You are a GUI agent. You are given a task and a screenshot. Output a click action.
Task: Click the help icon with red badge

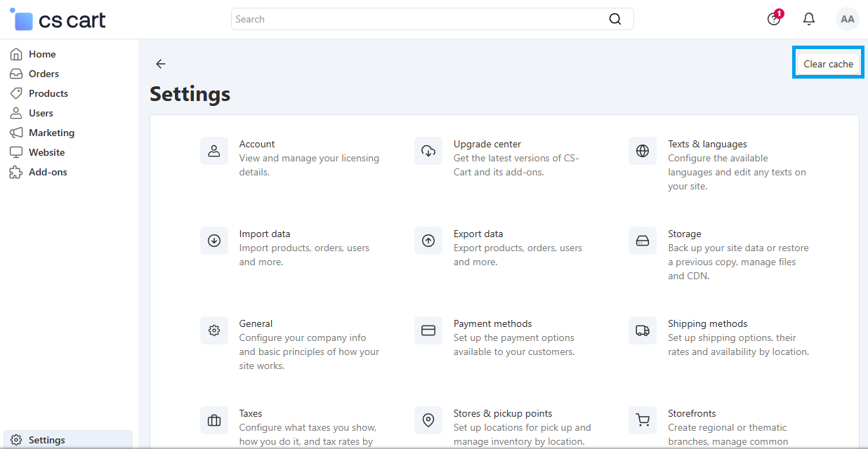click(775, 19)
